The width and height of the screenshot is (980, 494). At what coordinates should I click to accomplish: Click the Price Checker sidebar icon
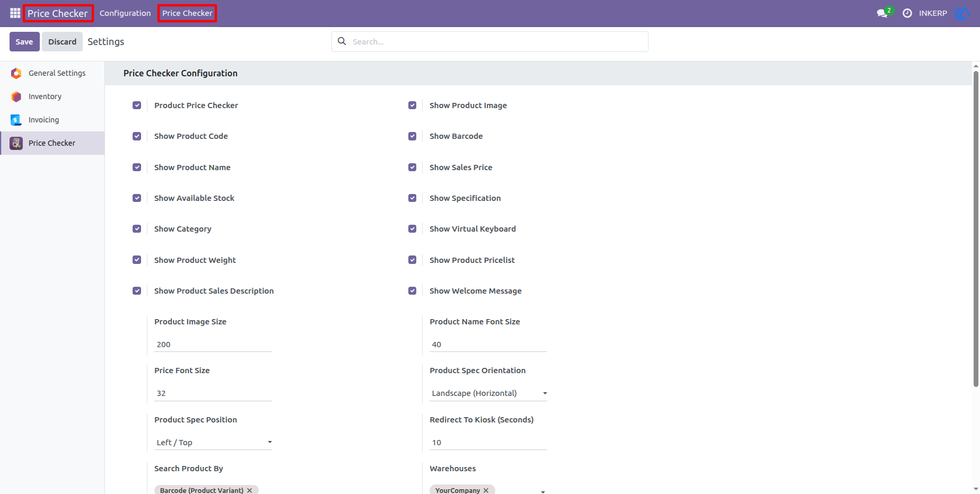click(16, 143)
